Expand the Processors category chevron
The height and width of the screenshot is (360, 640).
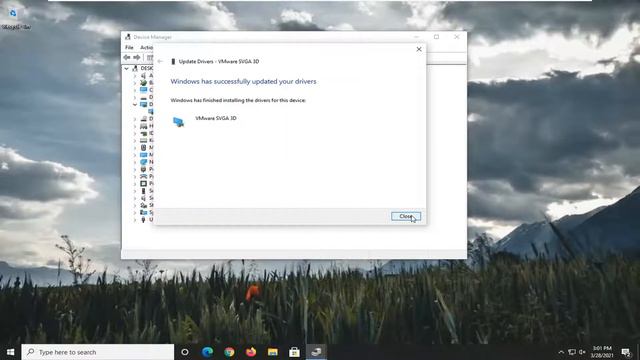135,184
